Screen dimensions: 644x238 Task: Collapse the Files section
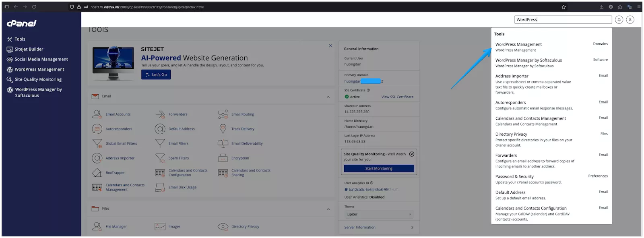(x=328, y=209)
